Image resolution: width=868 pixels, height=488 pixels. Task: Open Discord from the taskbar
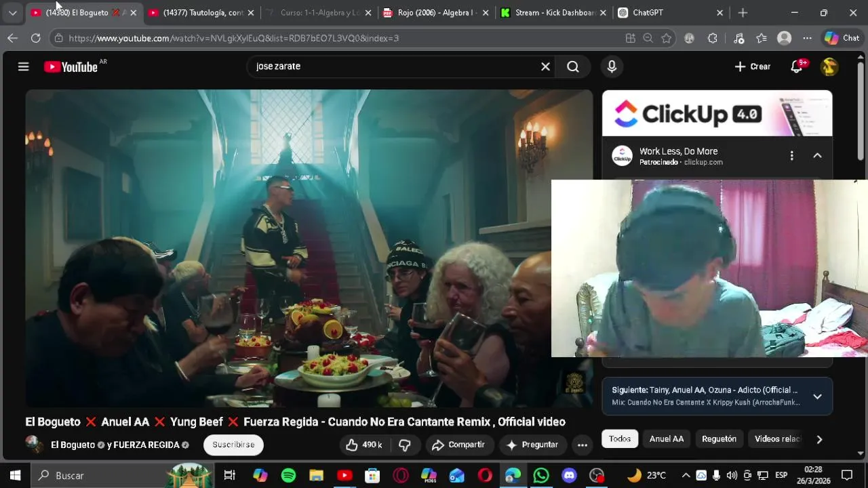[569, 475]
